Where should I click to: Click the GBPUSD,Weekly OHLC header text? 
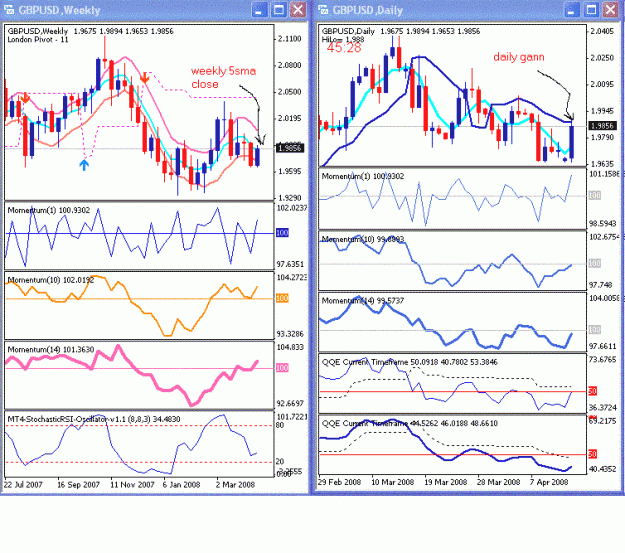coord(90,31)
